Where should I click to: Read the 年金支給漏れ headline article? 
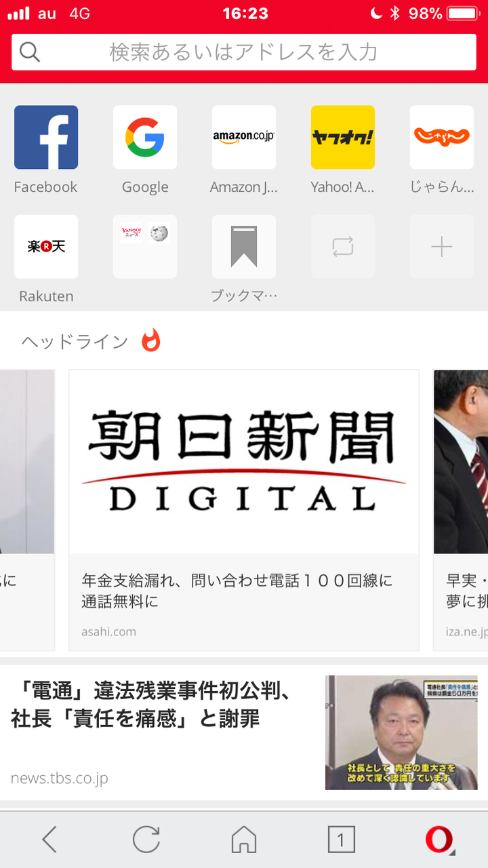tap(237, 591)
